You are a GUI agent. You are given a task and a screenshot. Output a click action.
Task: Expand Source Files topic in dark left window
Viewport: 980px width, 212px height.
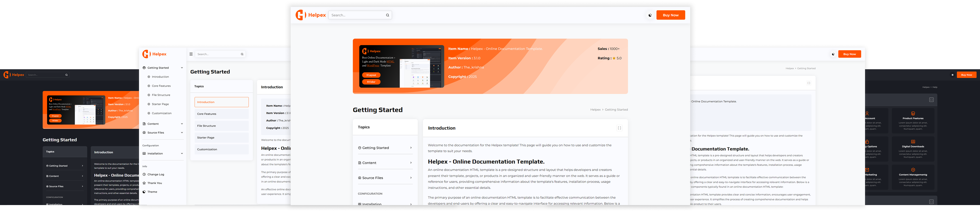point(65,186)
